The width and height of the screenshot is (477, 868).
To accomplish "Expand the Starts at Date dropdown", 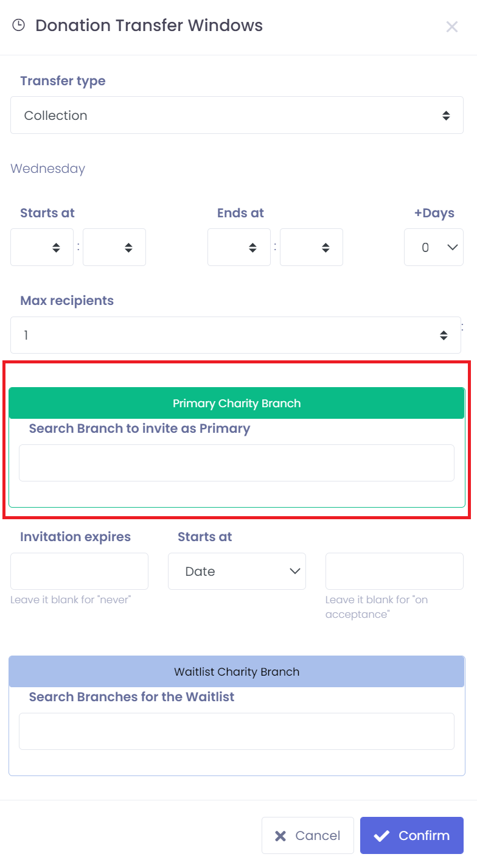I will tap(237, 571).
